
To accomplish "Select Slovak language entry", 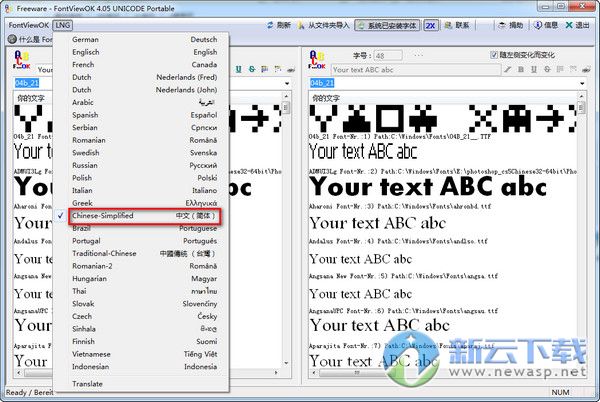I will pos(141,304).
